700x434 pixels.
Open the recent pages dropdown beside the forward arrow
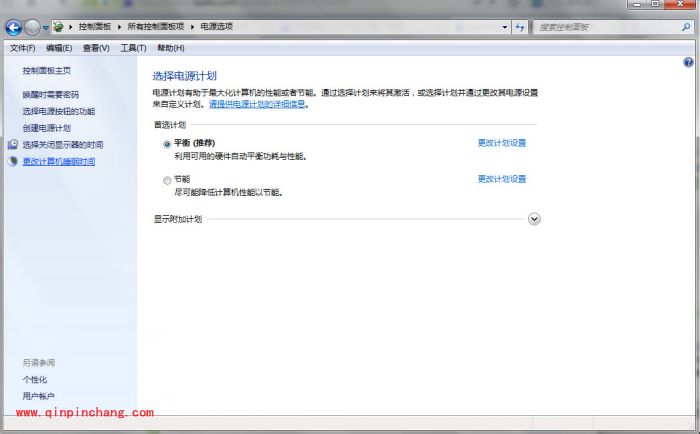pyautogui.click(x=46, y=28)
